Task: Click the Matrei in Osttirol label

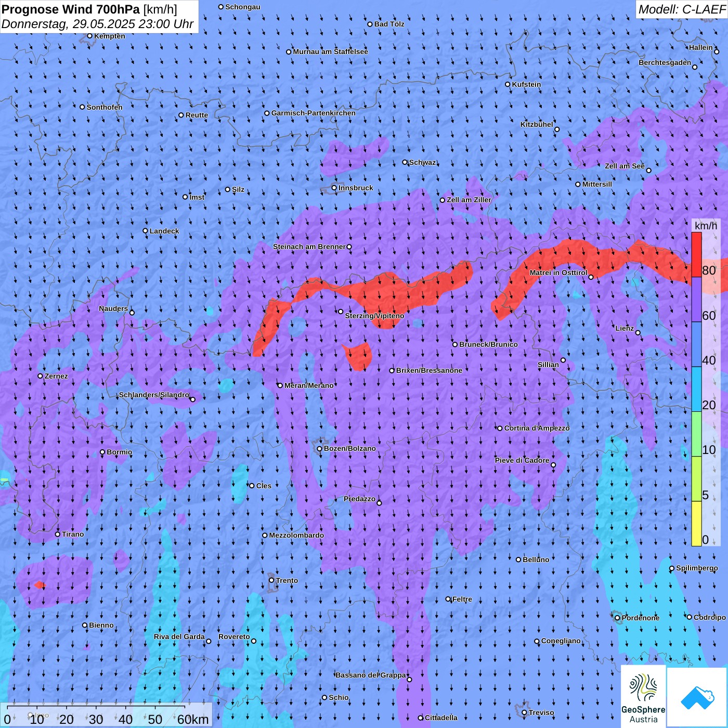Action: (558, 272)
